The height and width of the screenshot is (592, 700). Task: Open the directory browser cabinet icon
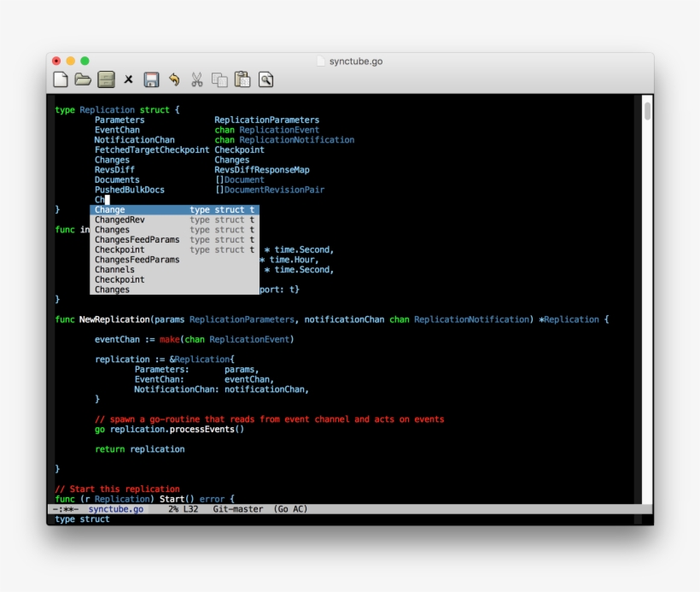click(x=105, y=79)
